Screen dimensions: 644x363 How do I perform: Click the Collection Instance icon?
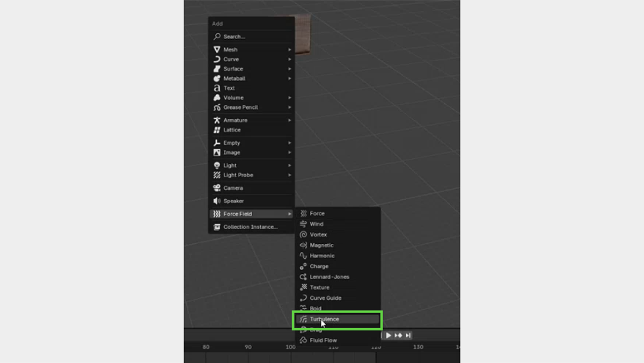click(x=217, y=227)
